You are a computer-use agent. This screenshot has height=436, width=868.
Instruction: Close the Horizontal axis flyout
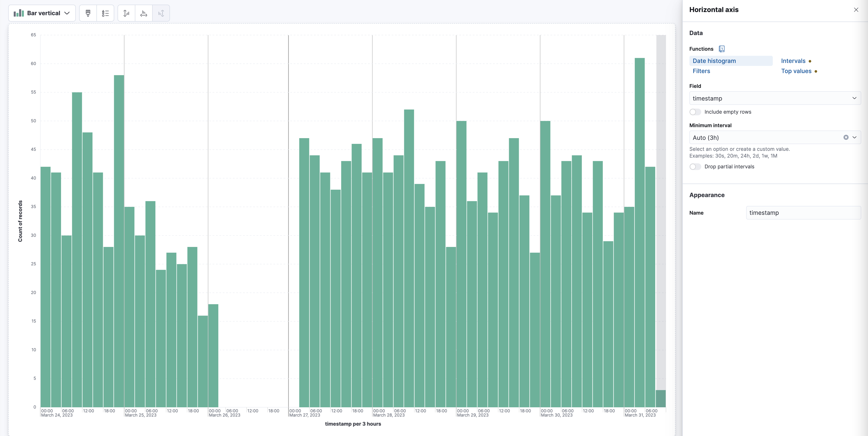[x=856, y=10]
